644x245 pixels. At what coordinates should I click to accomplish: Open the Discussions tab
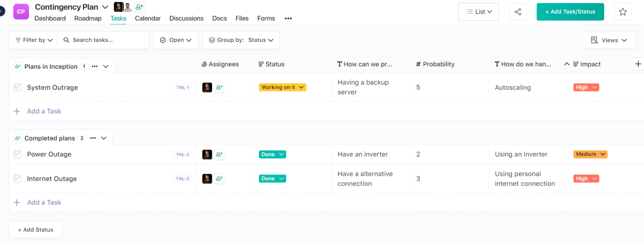click(x=186, y=18)
